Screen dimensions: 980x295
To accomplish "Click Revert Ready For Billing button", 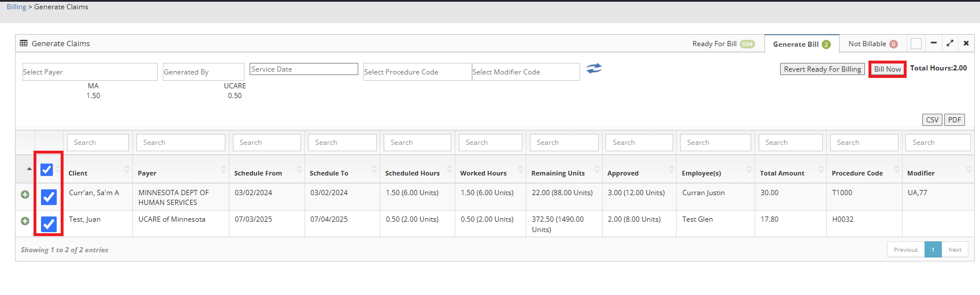I will click(x=822, y=69).
